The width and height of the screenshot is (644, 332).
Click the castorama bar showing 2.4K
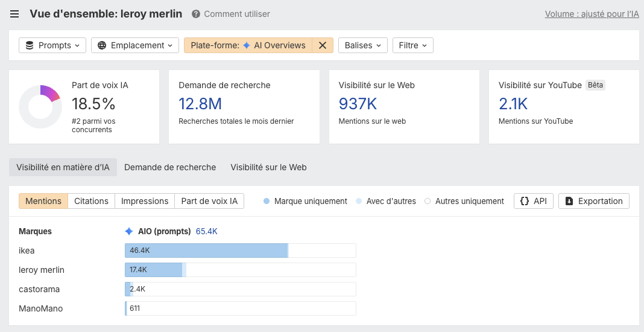[240, 289]
